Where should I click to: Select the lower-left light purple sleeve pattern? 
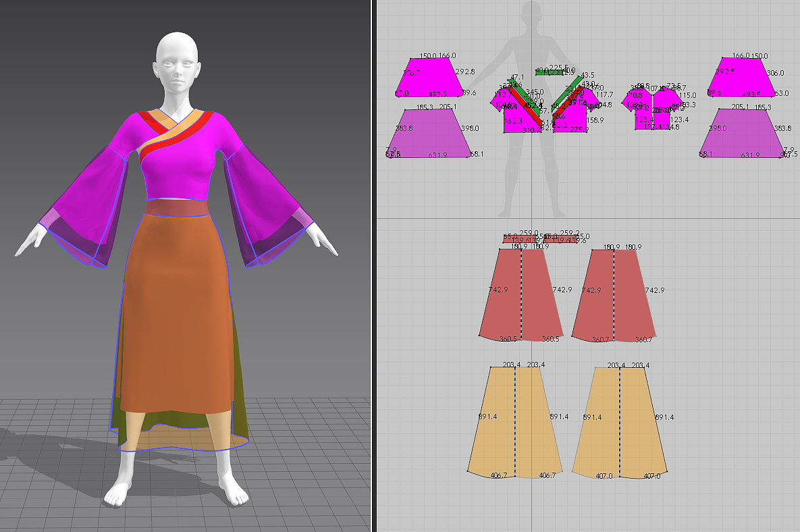[429, 134]
